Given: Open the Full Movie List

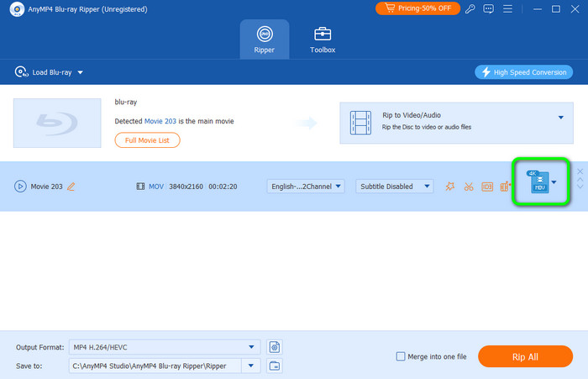Looking at the screenshot, I should point(147,140).
